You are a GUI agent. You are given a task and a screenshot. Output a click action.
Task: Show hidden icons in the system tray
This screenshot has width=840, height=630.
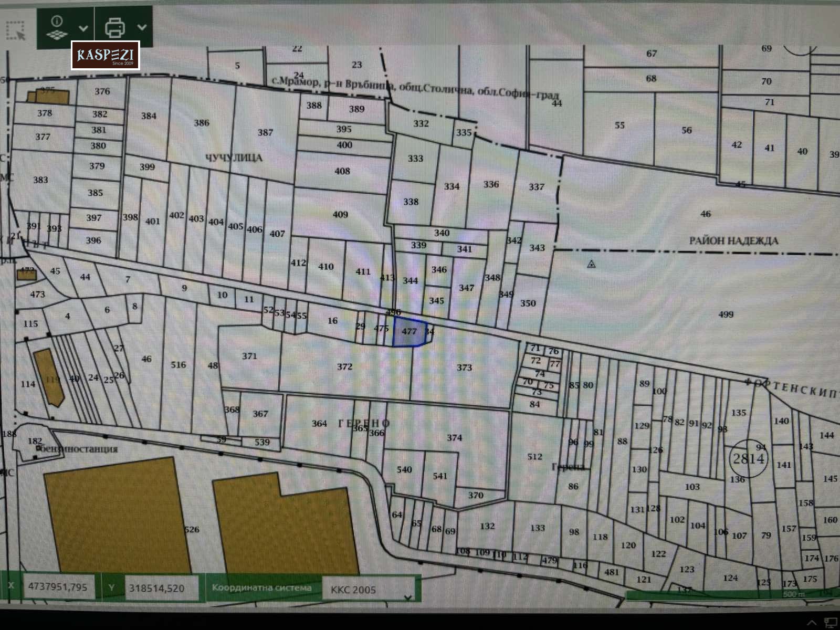click(x=812, y=623)
